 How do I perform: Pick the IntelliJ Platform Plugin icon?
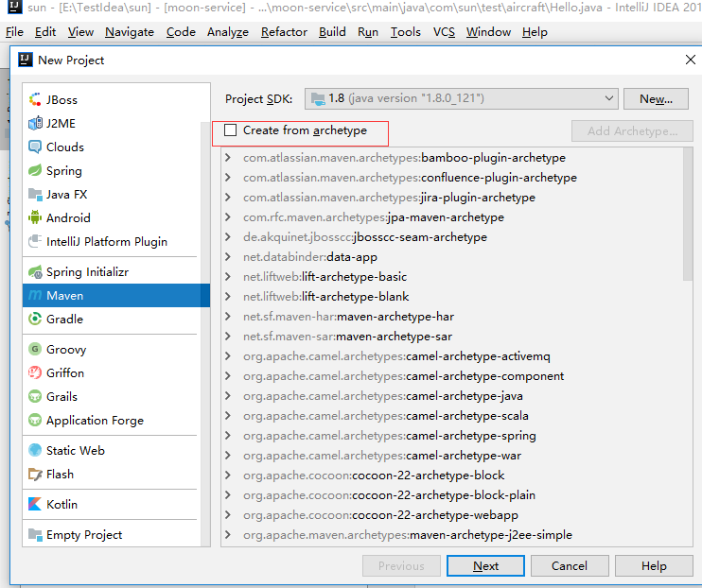click(35, 242)
